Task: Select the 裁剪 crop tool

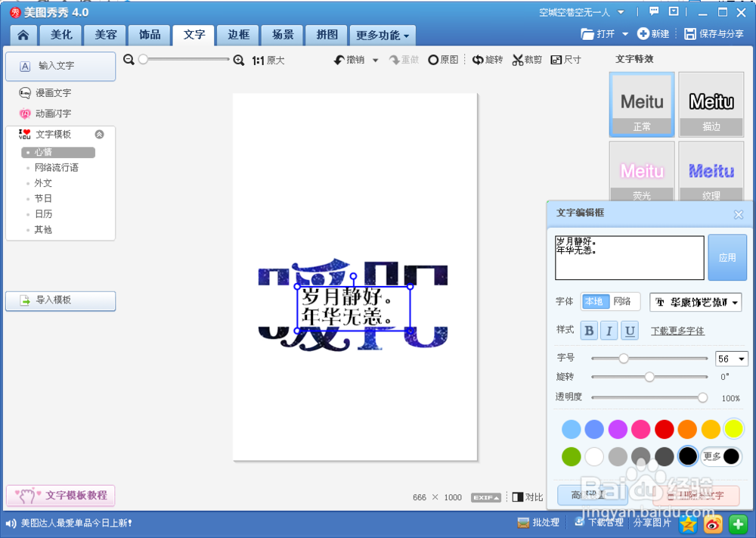Action: click(x=527, y=60)
